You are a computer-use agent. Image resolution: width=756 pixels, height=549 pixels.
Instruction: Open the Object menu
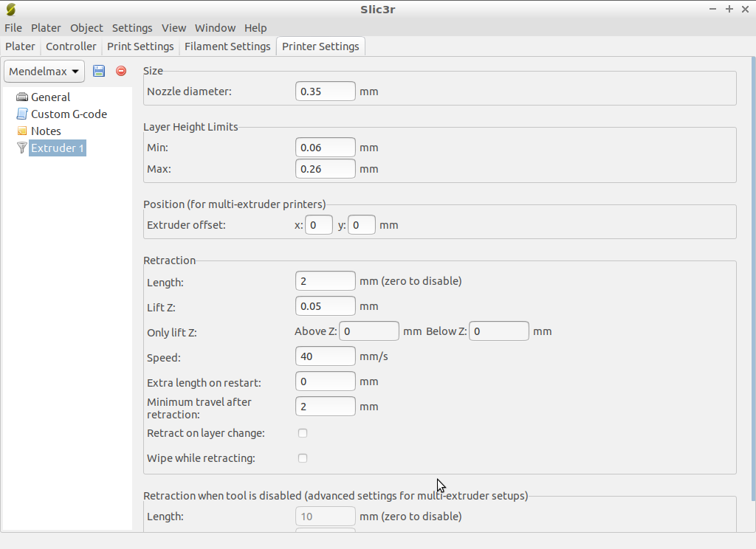(x=86, y=28)
